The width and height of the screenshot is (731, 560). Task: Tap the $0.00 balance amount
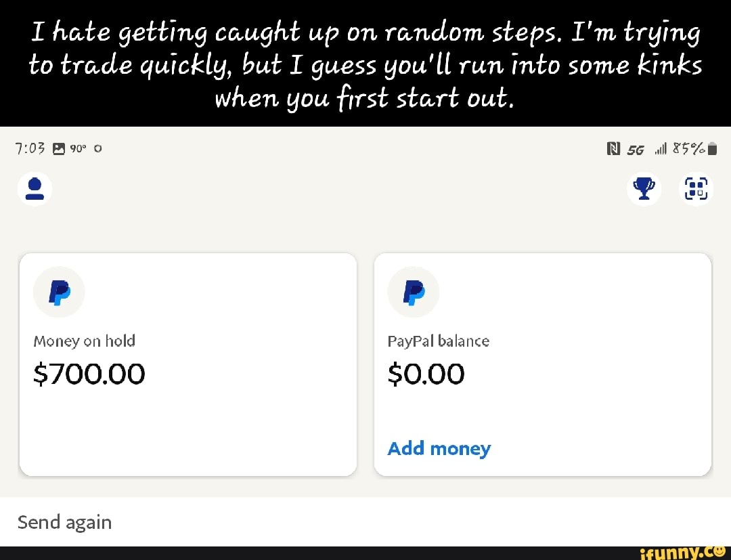pos(426,374)
